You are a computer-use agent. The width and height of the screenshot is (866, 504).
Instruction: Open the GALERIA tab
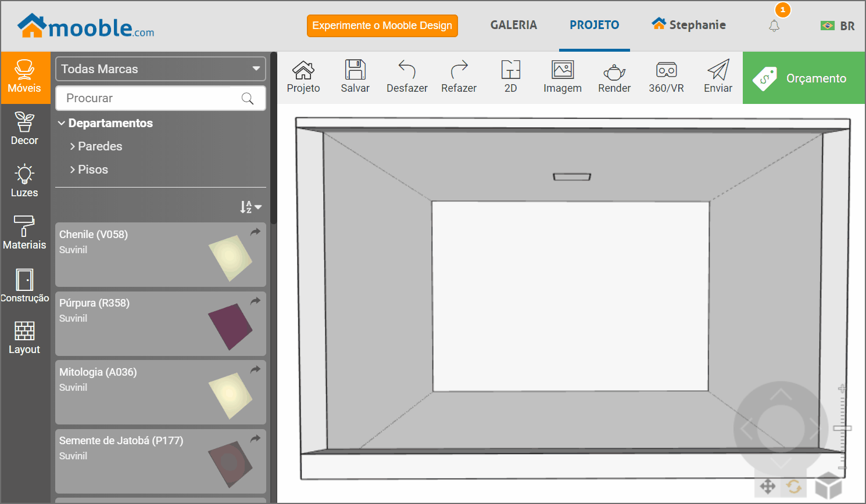[514, 25]
